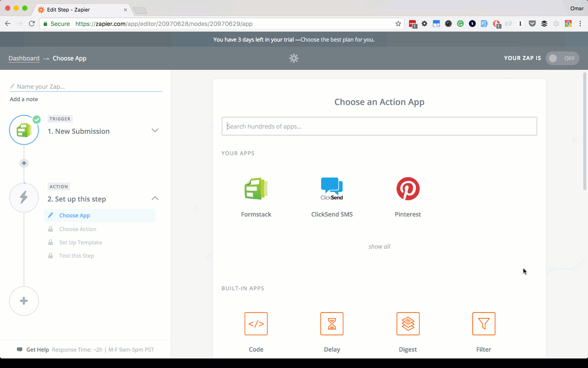Turn your Zap ON with the switch
Image resolution: width=588 pixels, height=368 pixels.
[562, 58]
